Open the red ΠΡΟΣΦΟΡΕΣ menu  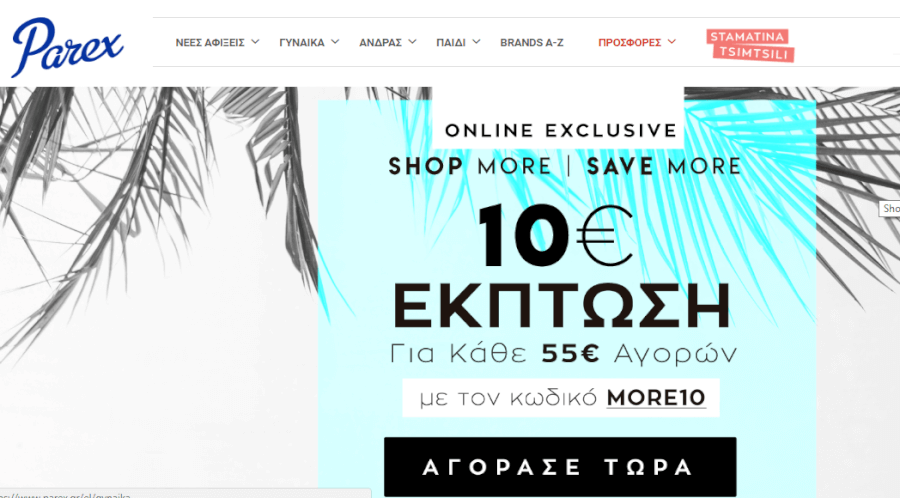point(630,42)
